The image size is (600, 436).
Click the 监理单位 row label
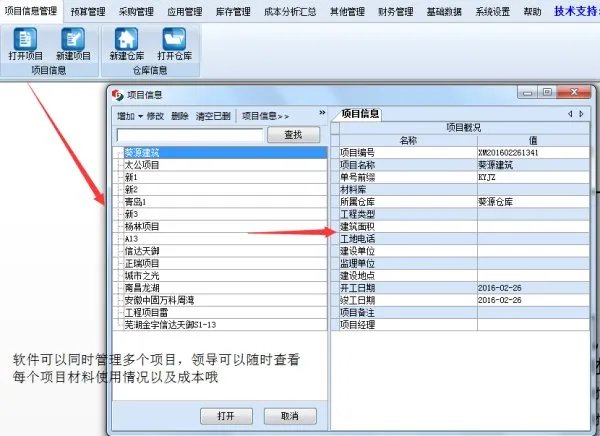(357, 263)
